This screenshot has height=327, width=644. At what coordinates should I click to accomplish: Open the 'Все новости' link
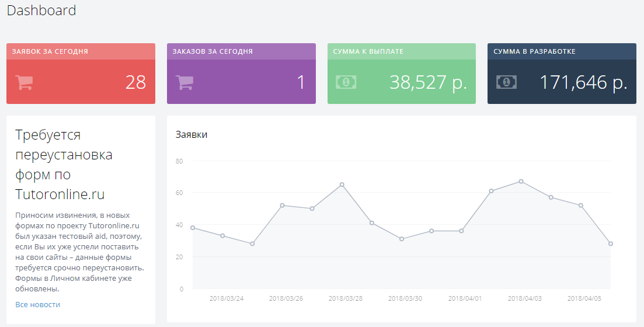tap(37, 304)
